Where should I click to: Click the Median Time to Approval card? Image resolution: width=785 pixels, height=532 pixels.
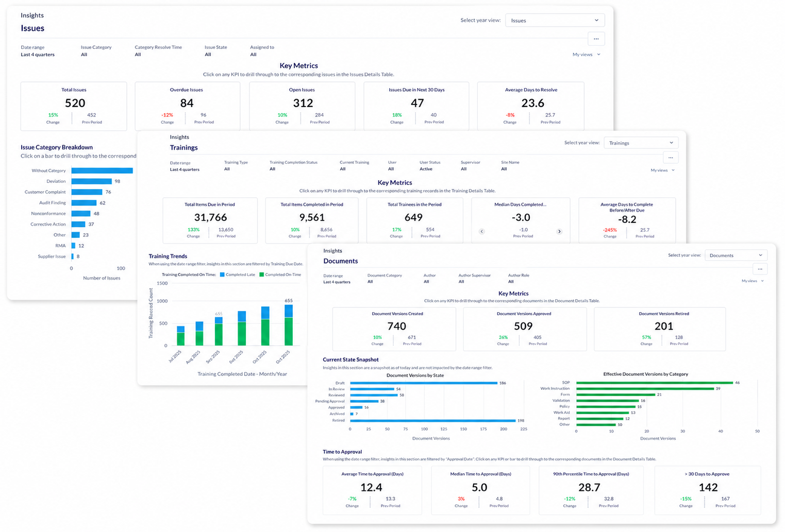[480, 490]
